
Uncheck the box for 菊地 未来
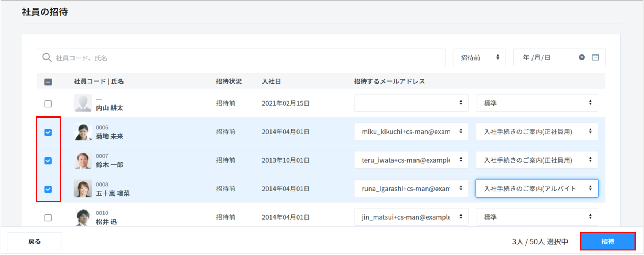click(48, 132)
